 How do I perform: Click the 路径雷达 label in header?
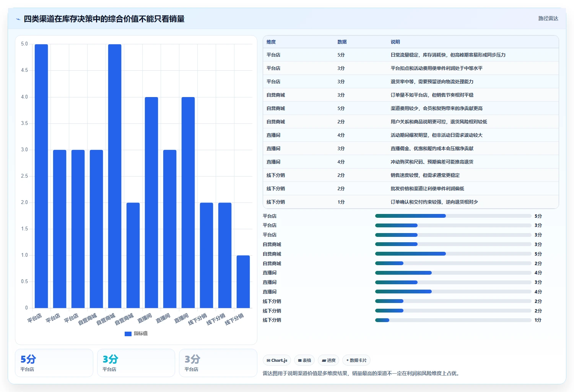coord(548,18)
